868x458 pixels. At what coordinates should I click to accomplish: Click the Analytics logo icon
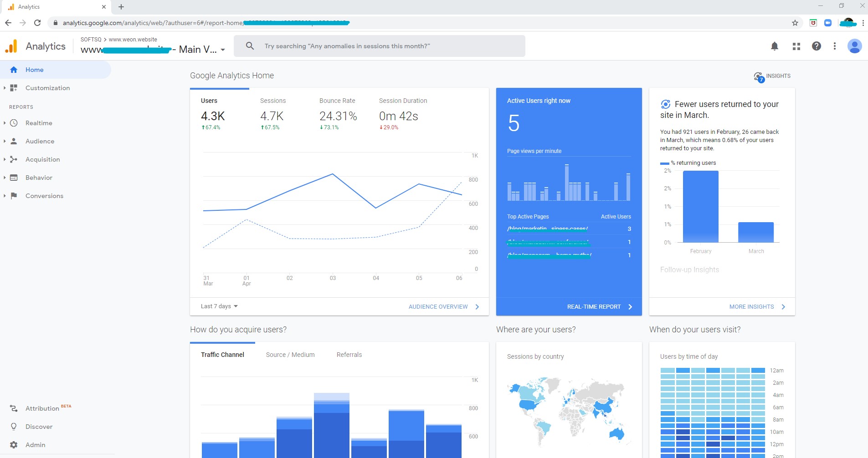(x=11, y=46)
